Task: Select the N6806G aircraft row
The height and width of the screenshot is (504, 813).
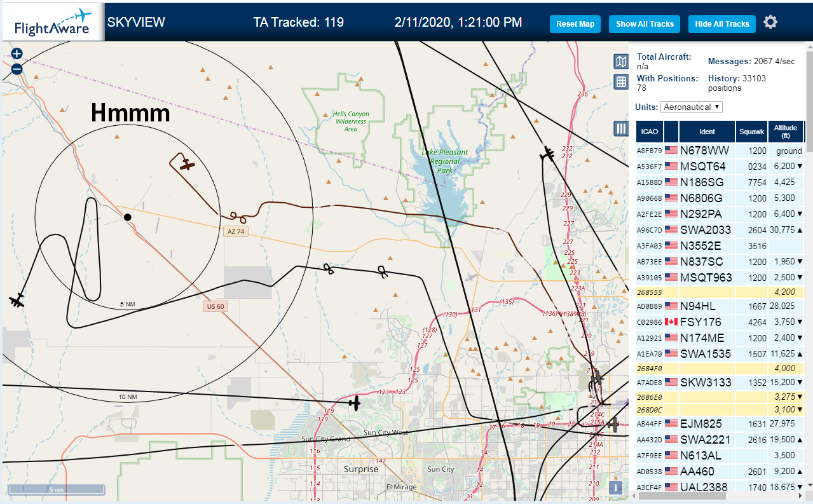Action: [x=720, y=198]
